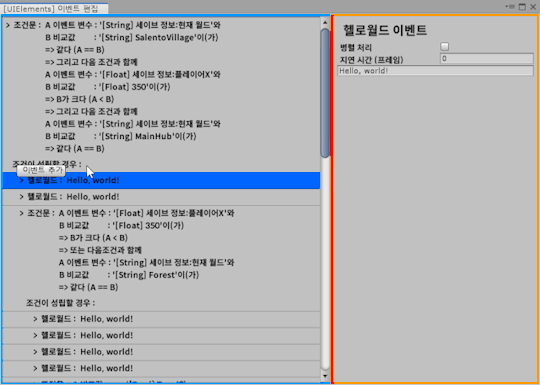Click the fully visible '조건이 성립할 경우 :' label above the indented 헬로월드 rows
The height and width of the screenshot is (385, 540).
pyautogui.click(x=60, y=303)
